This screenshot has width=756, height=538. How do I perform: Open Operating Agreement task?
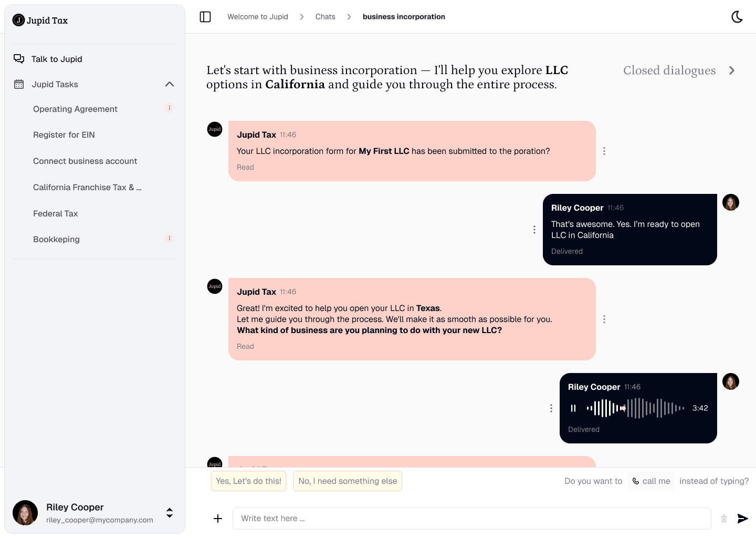(75, 109)
